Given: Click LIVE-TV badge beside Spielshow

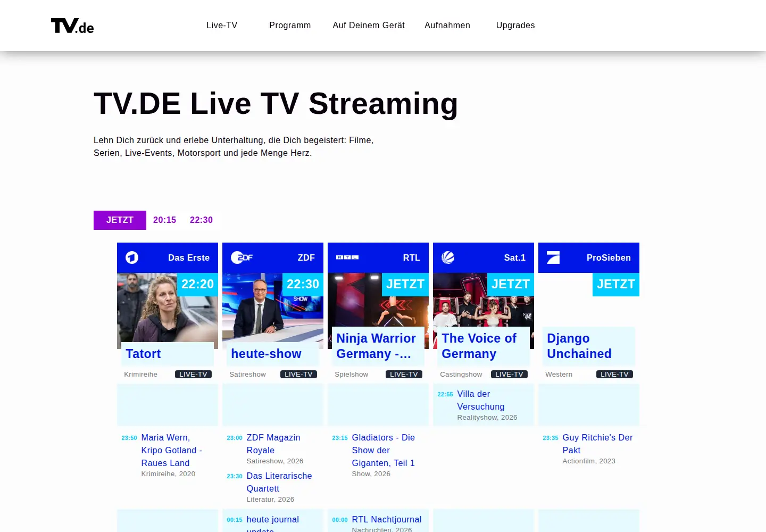Looking at the screenshot, I should coord(404,375).
